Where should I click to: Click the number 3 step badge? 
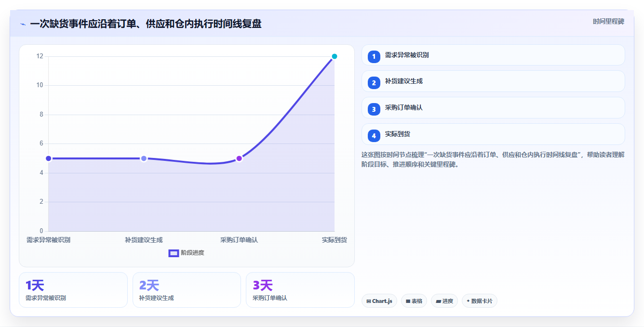tap(374, 109)
